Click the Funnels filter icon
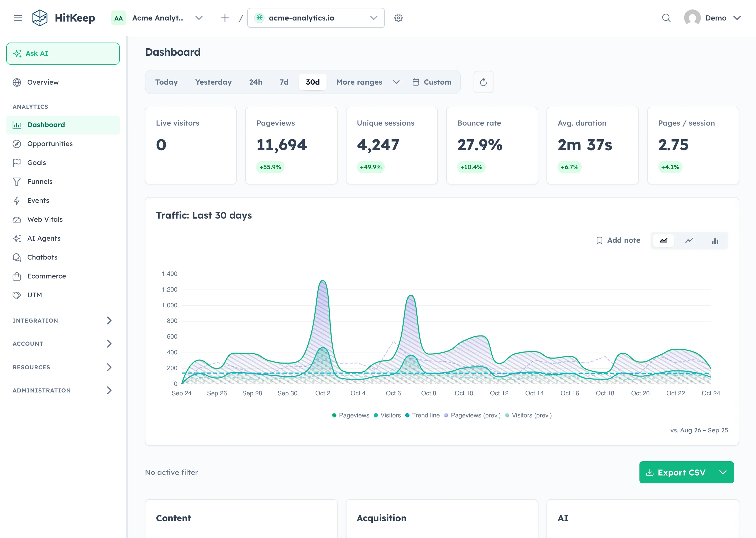Image resolution: width=756 pixels, height=538 pixels. click(17, 182)
